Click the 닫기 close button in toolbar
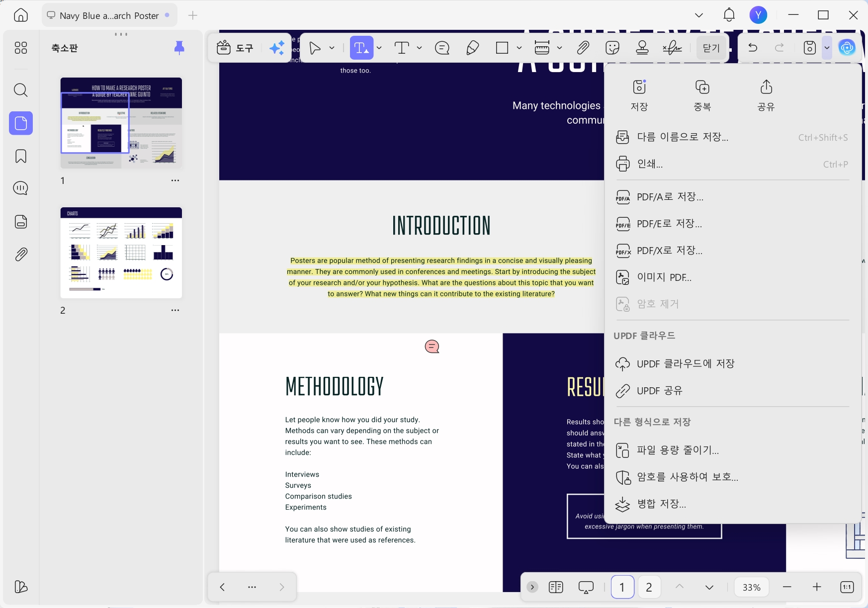Image resolution: width=868 pixels, height=608 pixels. pos(711,48)
